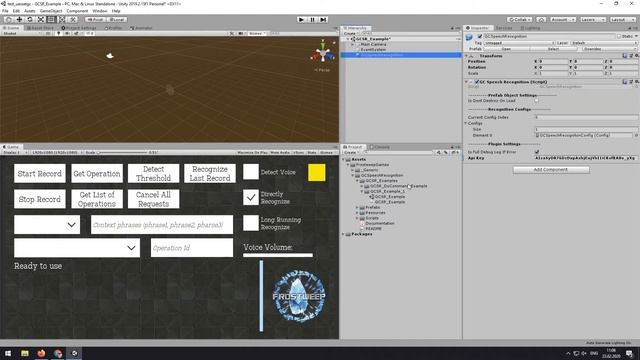Switch to the Console tab
This screenshot has height=360, width=640.
click(380, 147)
